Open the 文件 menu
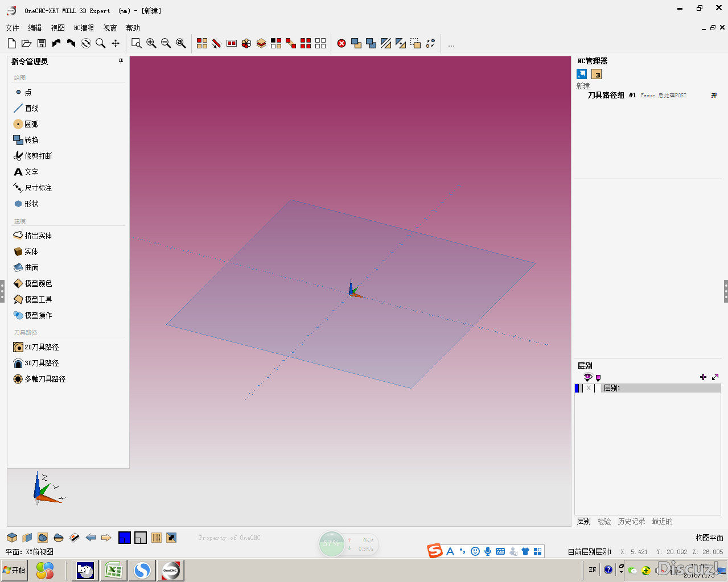 (x=12, y=28)
